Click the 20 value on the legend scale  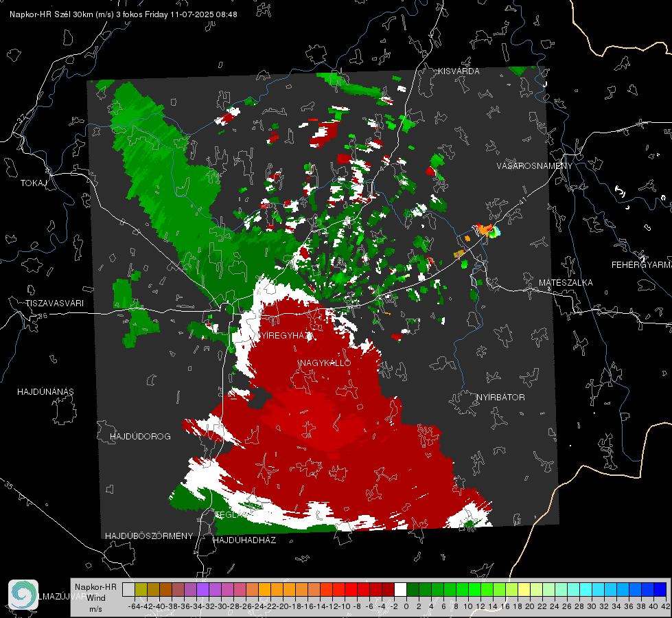pyautogui.click(x=530, y=607)
